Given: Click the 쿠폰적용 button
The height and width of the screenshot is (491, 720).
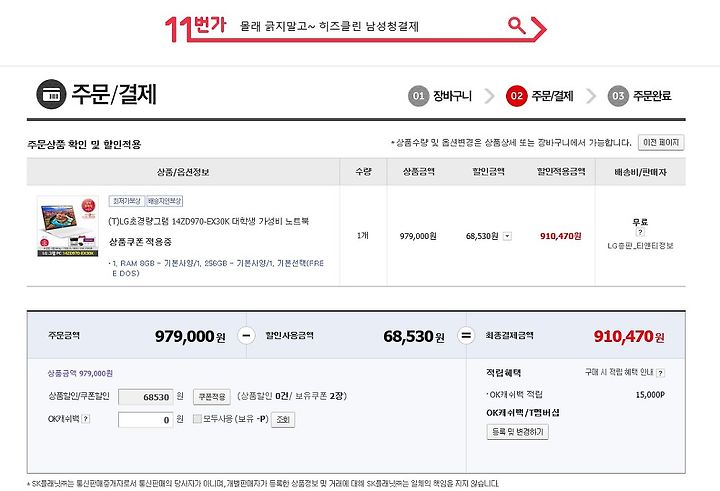Looking at the screenshot, I should [212, 396].
